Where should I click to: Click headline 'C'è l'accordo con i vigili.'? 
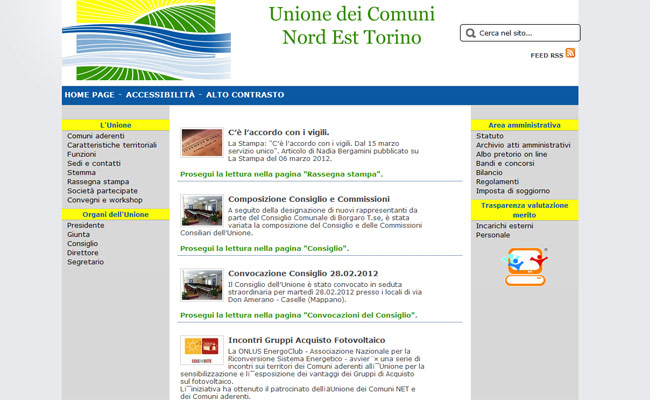pyautogui.click(x=279, y=133)
